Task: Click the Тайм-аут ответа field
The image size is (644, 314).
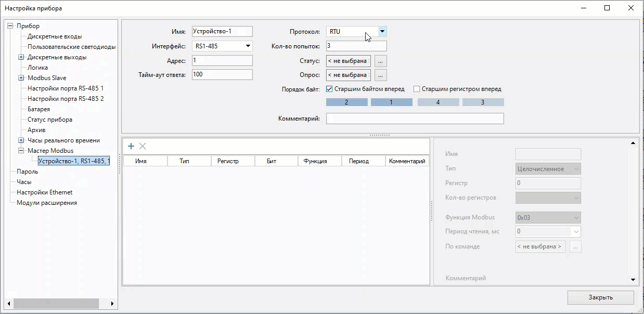Action: tap(222, 74)
